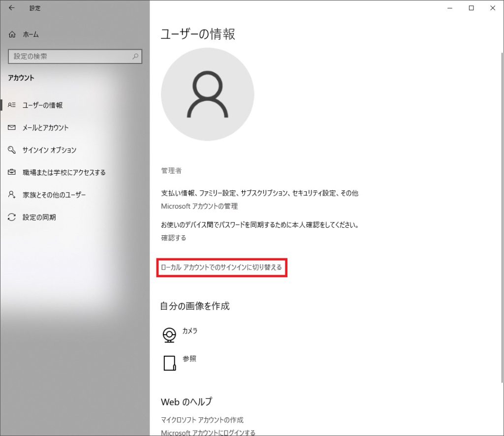
Task: Click the key icon for サインイン オプション
Action: [12, 150]
